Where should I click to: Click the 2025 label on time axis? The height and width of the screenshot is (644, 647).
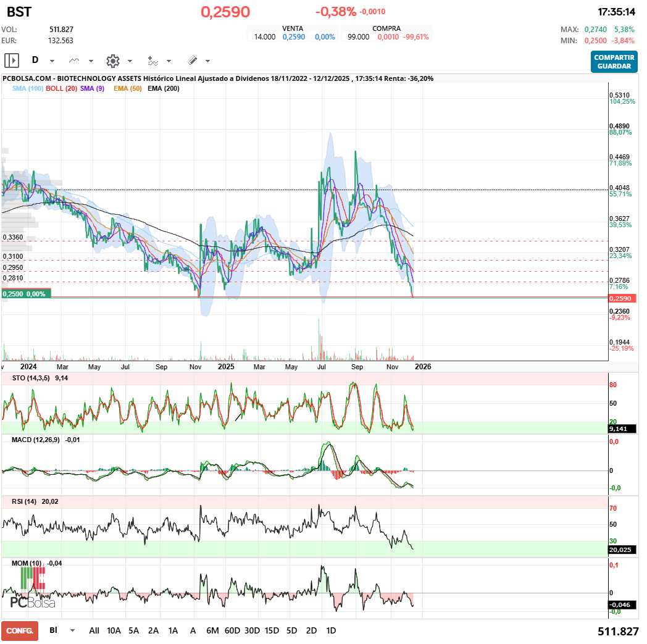tap(226, 366)
